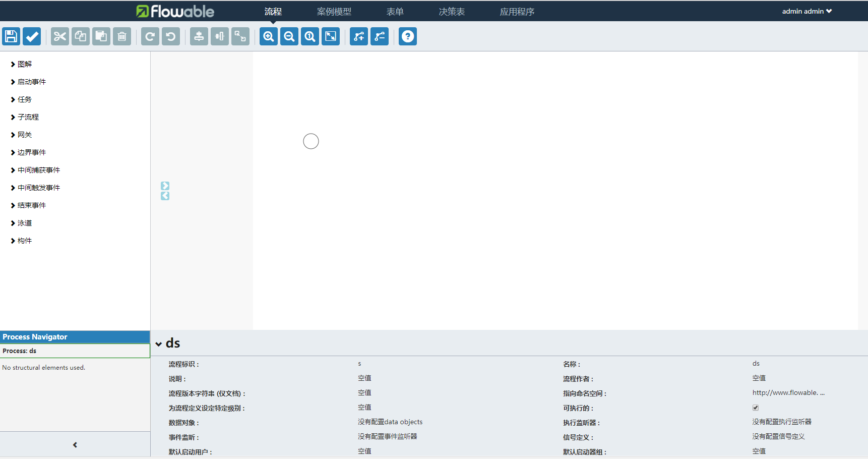Open help with the question mark icon

point(407,36)
